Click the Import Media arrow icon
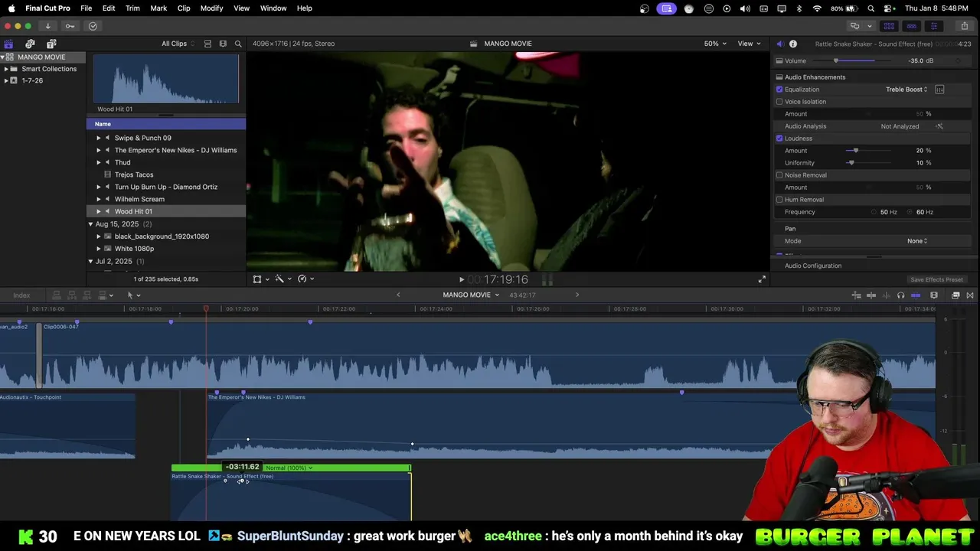 [x=47, y=26]
